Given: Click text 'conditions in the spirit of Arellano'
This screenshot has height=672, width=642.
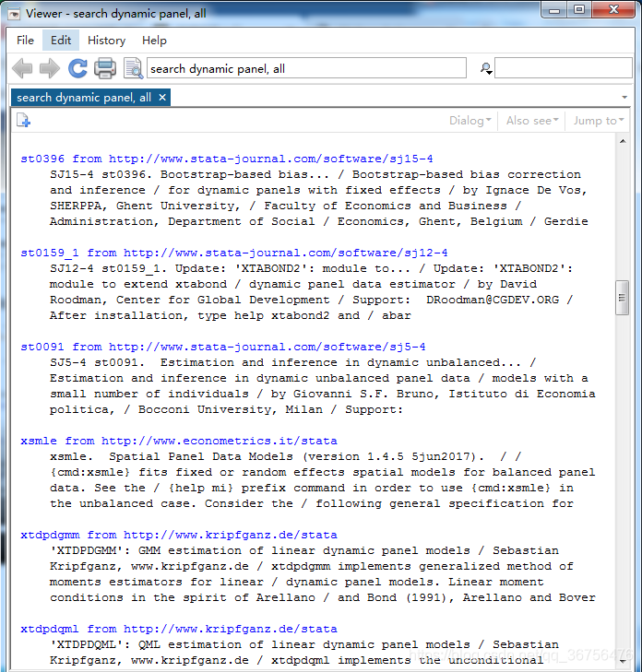Looking at the screenshot, I should [183, 598].
